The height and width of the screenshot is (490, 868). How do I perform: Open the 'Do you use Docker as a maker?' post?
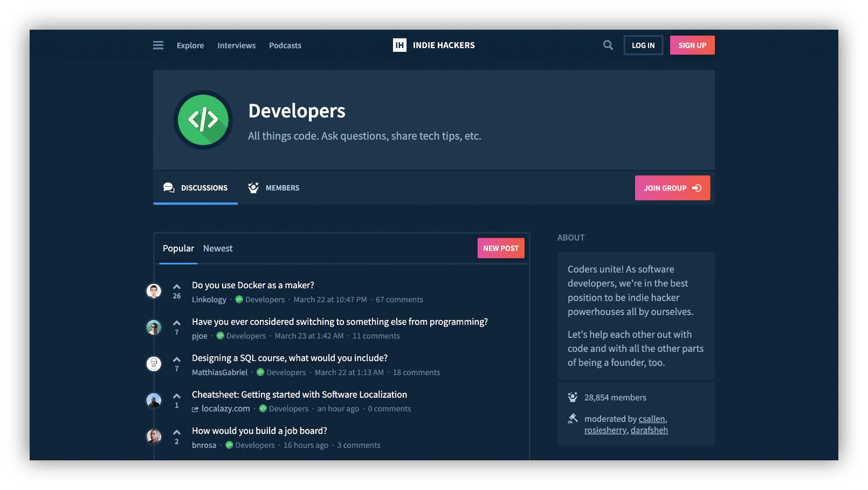point(253,285)
